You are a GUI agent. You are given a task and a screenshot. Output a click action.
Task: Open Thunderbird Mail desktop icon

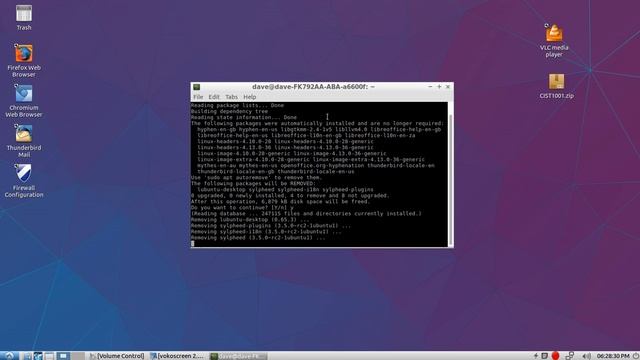tap(24, 141)
